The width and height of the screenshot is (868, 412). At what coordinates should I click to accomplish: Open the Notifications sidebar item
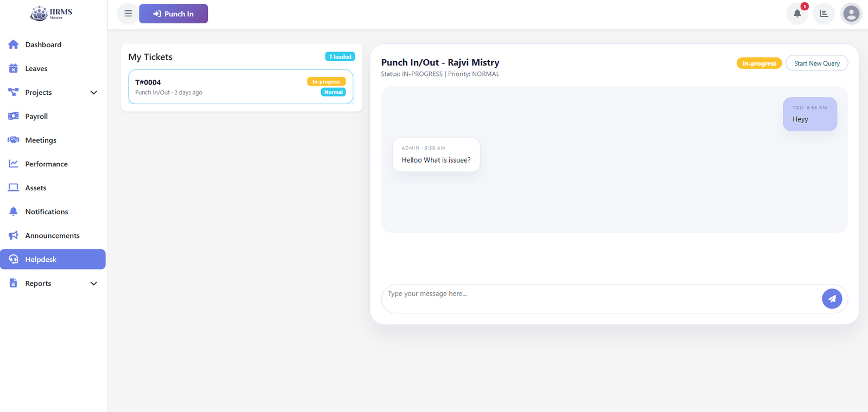(53, 211)
